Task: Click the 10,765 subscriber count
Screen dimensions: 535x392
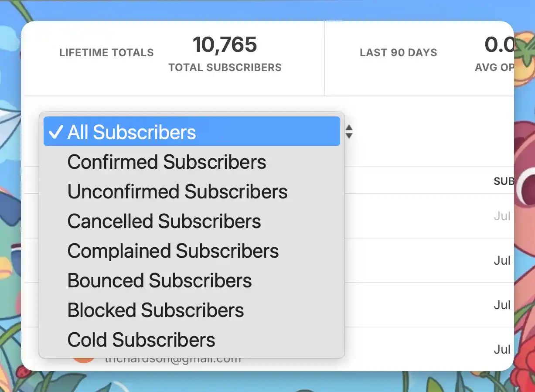Action: 225,45
